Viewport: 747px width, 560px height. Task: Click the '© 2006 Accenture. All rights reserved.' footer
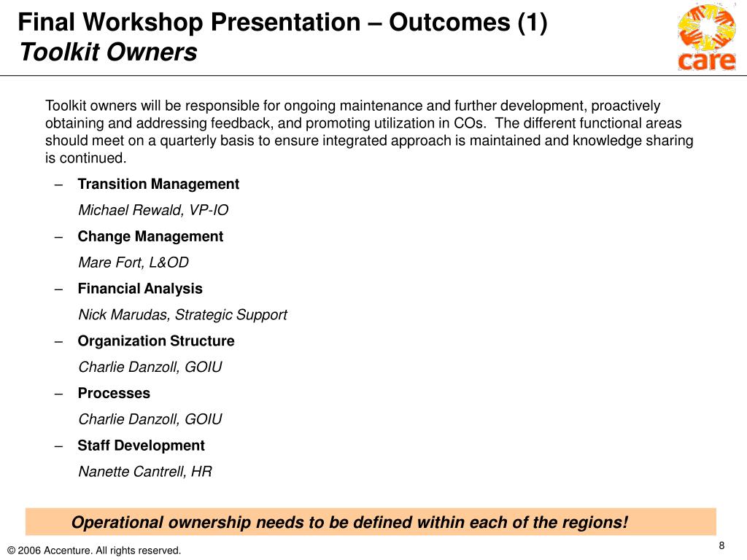[94, 551]
